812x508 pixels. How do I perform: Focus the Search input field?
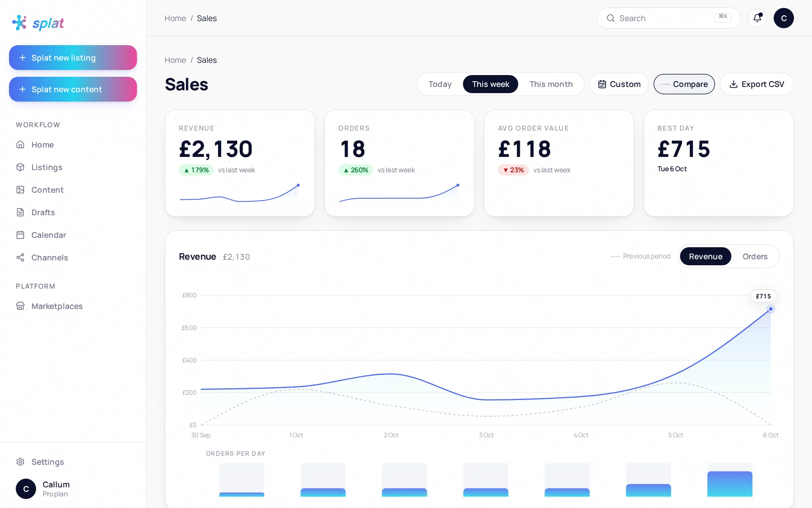point(668,18)
